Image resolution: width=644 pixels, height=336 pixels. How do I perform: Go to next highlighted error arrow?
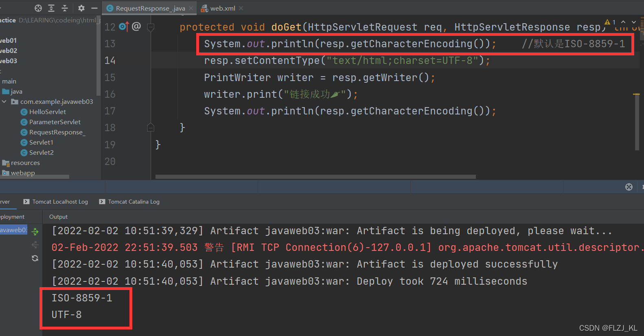pos(634,22)
